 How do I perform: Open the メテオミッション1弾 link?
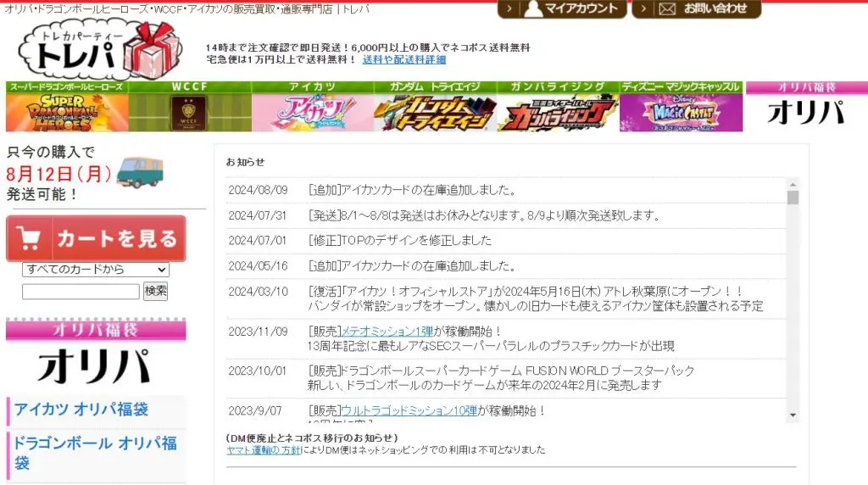coord(387,331)
